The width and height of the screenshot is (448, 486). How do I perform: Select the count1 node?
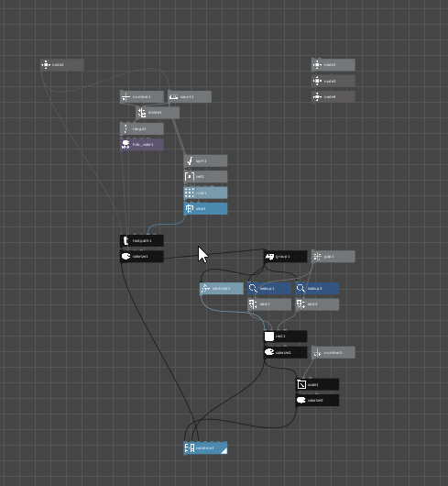click(x=190, y=96)
